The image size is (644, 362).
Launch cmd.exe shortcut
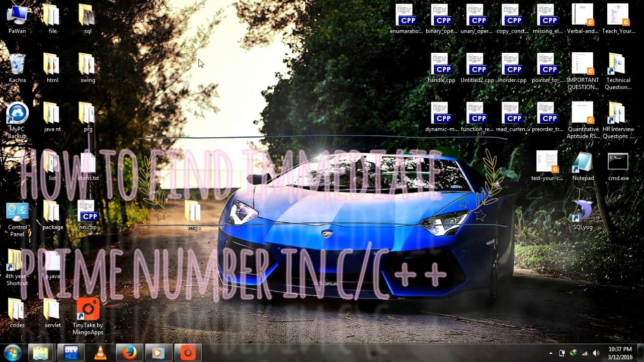pyautogui.click(x=618, y=166)
